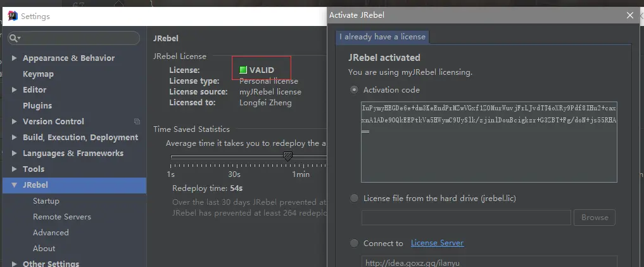Click the '1min' slider tick label
Image resolution: width=644 pixels, height=267 pixels.
[301, 174]
